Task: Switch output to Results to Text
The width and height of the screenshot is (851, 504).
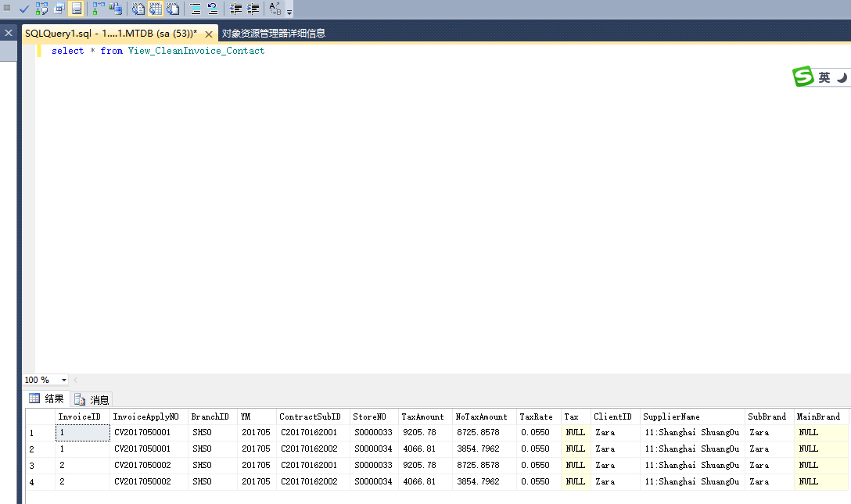Action: pyautogui.click(x=138, y=9)
